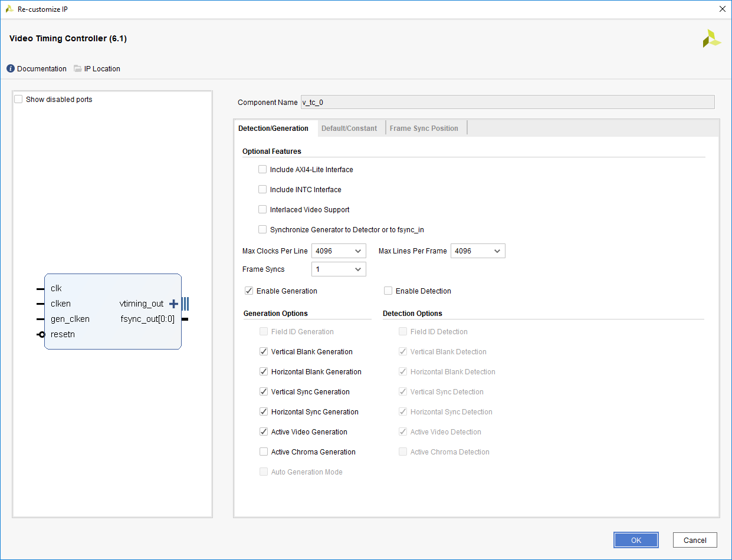Open the Documentation info icon

(11, 69)
